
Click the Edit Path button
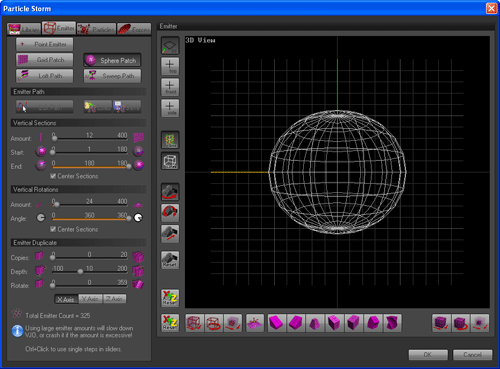coord(44,107)
